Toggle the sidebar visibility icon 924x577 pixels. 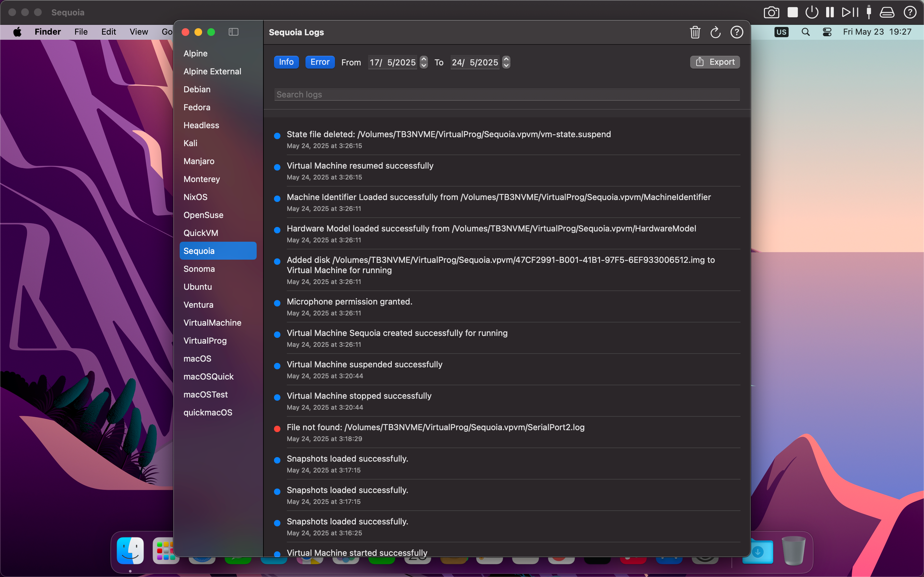pyautogui.click(x=233, y=32)
